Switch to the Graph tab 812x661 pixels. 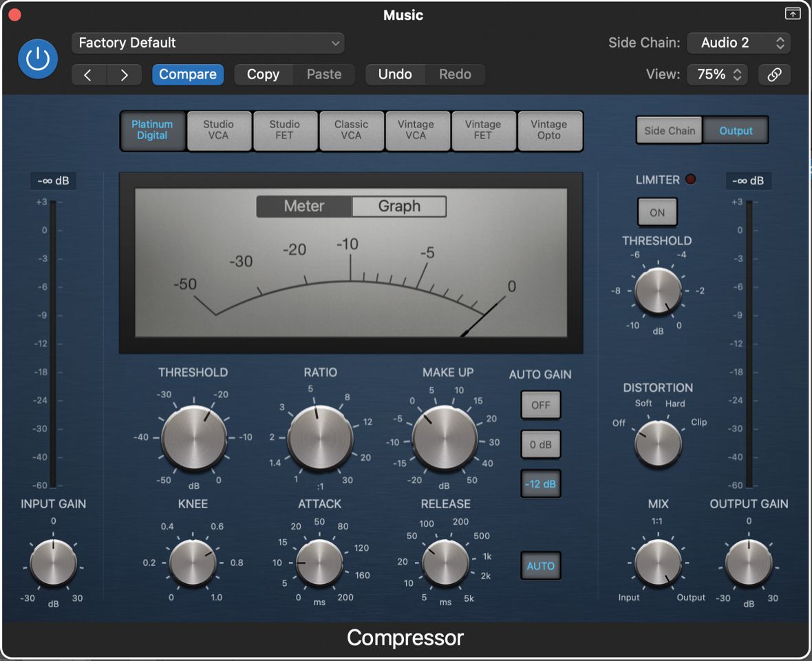(400, 206)
